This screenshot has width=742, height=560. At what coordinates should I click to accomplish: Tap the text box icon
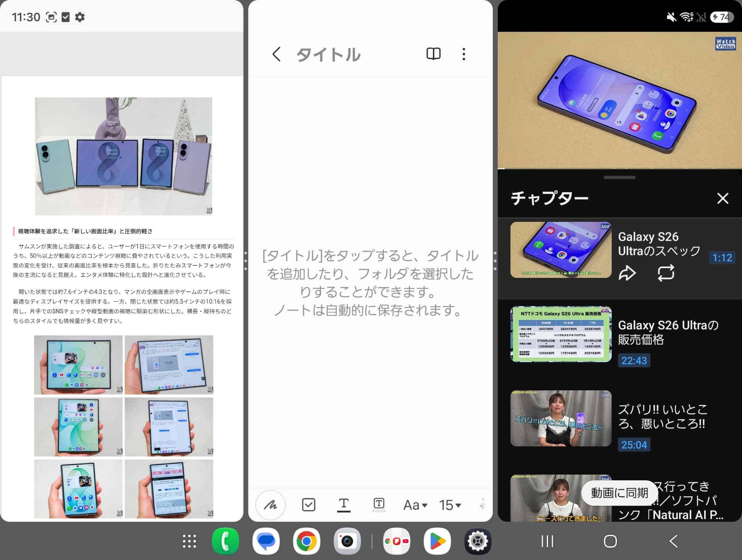tap(379, 504)
